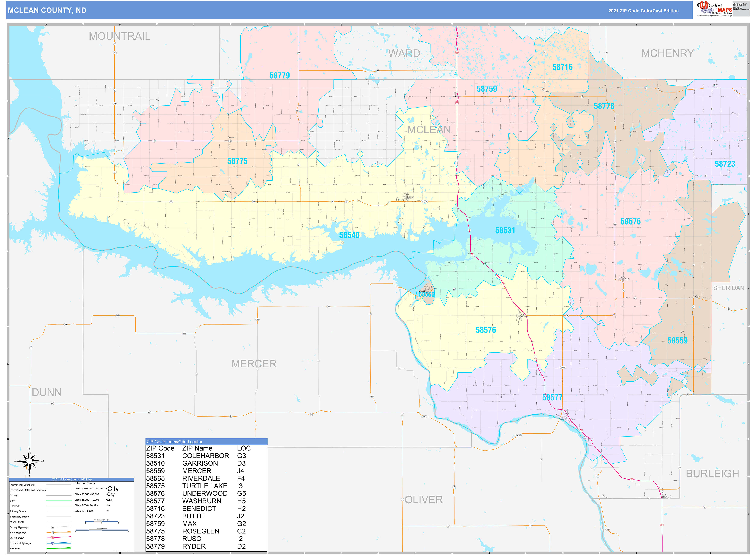Click the MERCER county name label
The image size is (756, 555).
coord(254,364)
